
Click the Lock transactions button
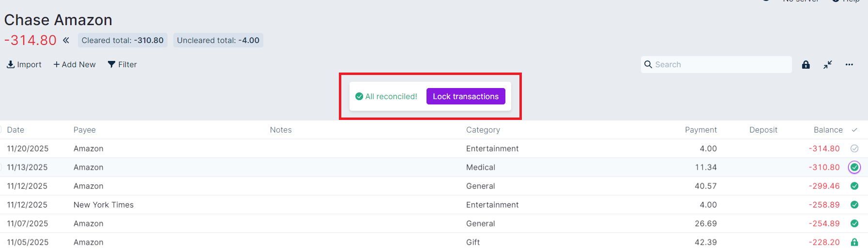[x=465, y=96]
